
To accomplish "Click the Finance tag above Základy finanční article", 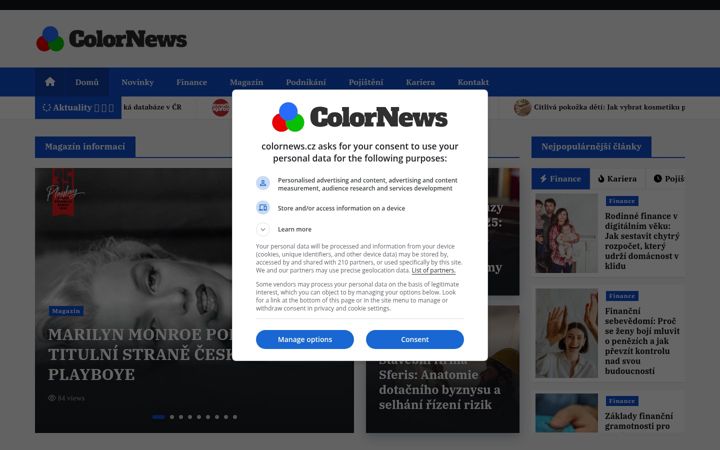I will [x=622, y=401].
